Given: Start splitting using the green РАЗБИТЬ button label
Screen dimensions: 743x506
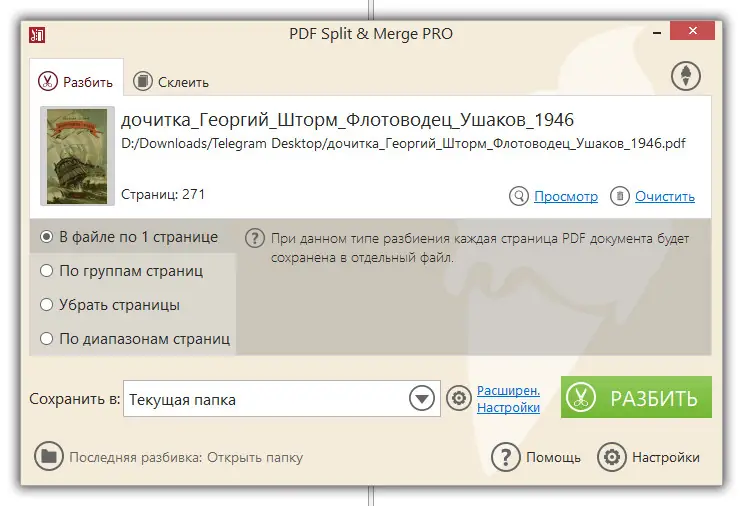Looking at the screenshot, I should click(x=653, y=398).
